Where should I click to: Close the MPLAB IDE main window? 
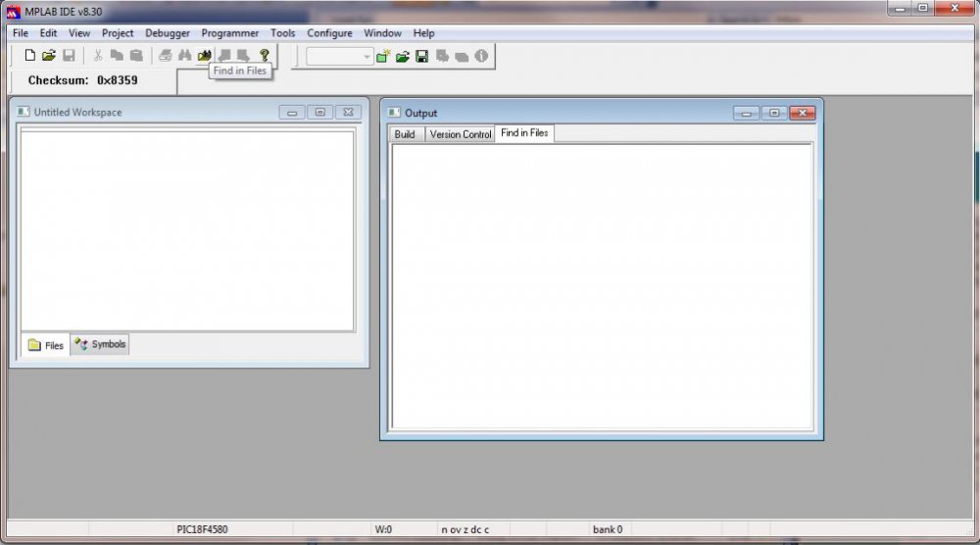(x=955, y=8)
